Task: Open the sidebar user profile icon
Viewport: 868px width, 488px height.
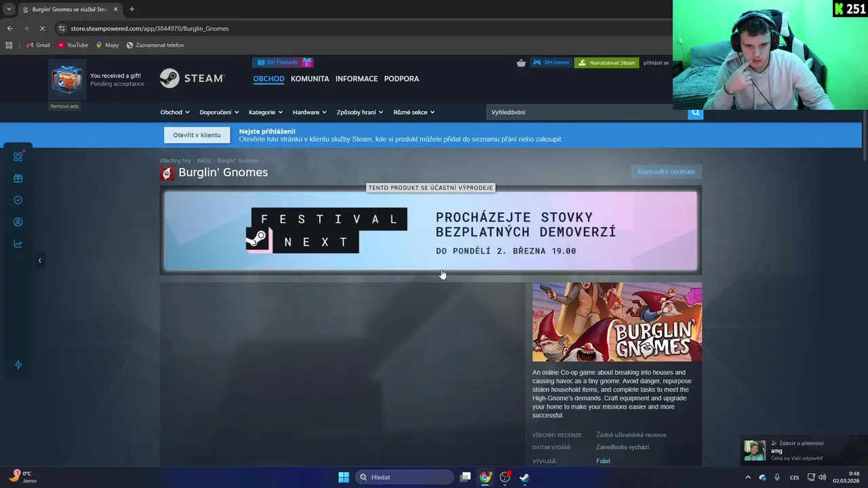Action: tap(18, 222)
